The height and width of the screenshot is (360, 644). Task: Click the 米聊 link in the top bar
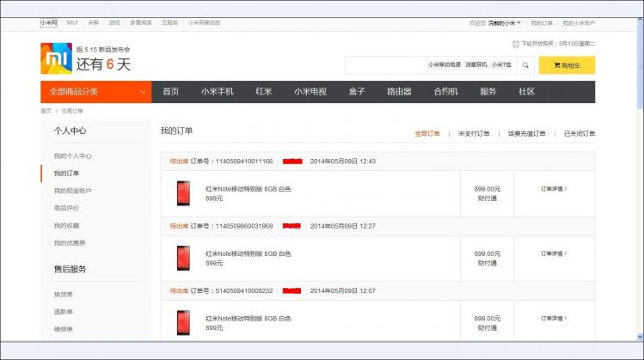coord(93,22)
